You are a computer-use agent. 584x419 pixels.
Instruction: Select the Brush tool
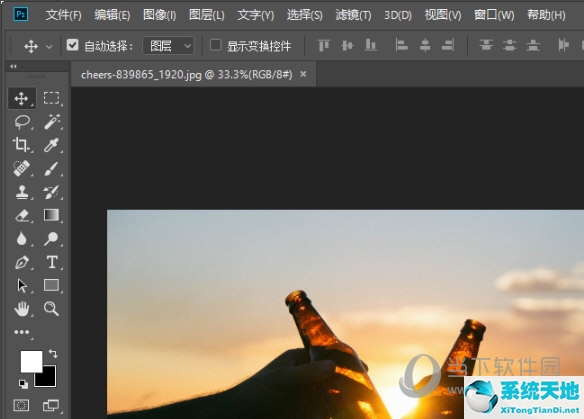(x=51, y=168)
